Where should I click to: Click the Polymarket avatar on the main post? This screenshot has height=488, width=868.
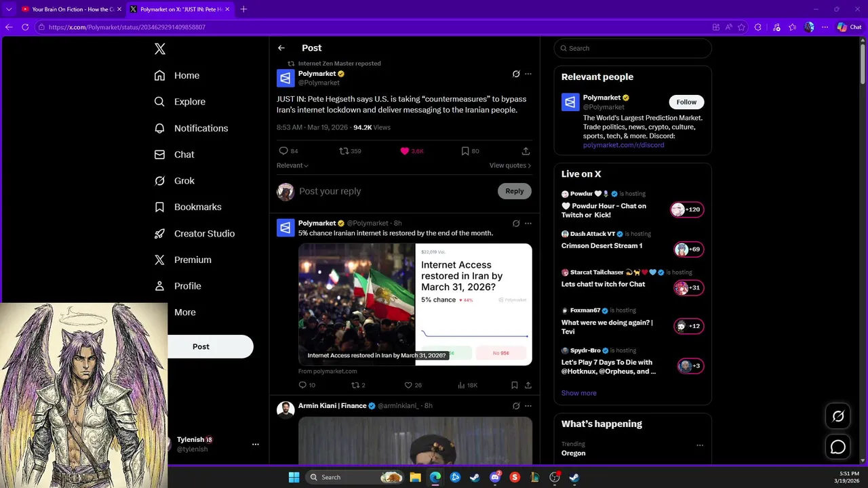point(285,79)
